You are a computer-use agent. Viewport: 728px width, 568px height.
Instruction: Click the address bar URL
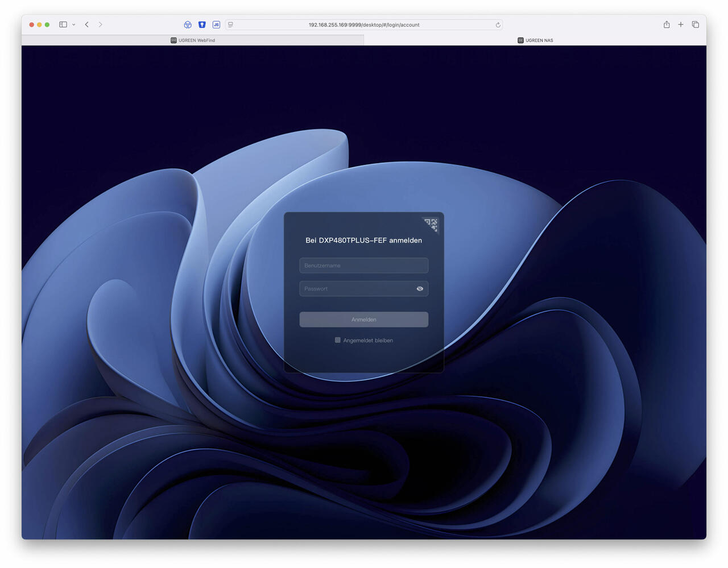click(x=364, y=24)
